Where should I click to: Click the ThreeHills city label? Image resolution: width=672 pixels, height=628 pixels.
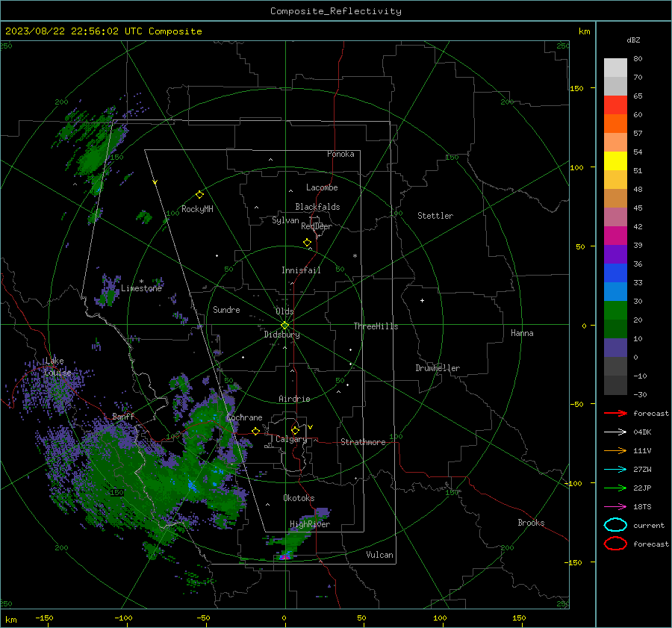pyautogui.click(x=376, y=326)
